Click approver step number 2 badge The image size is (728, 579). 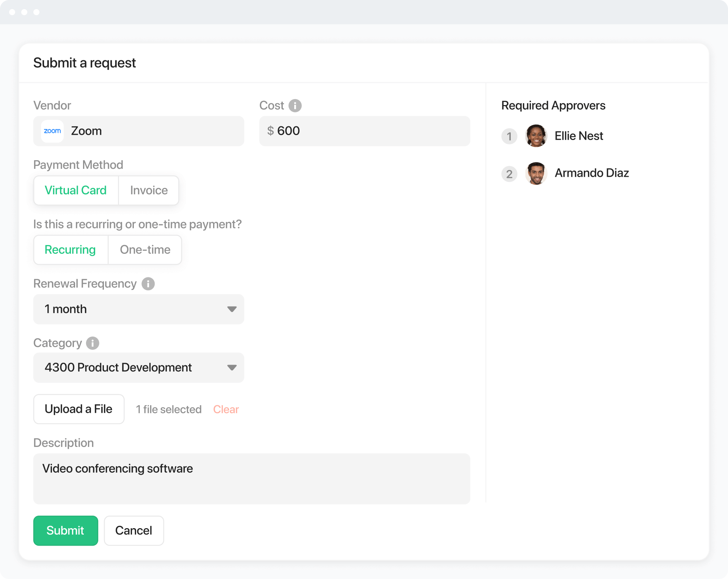coord(509,174)
